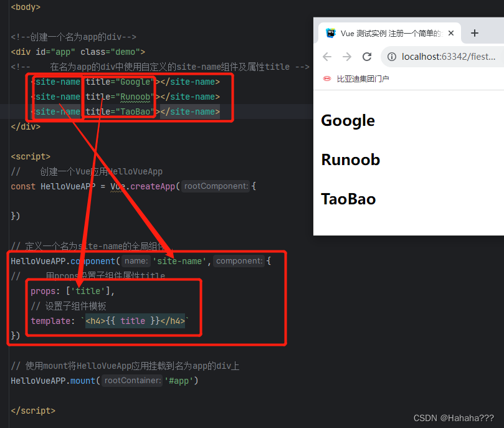Click the opening body tag in editor
This screenshot has height=428, width=504.
point(26,7)
